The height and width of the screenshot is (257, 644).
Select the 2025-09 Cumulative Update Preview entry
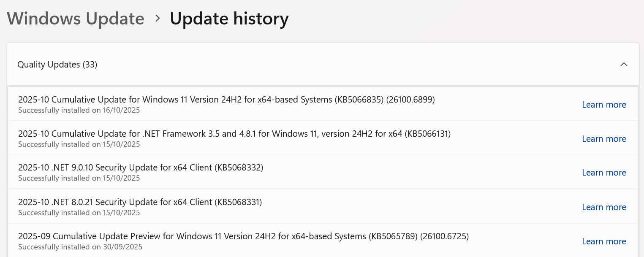[243, 236]
